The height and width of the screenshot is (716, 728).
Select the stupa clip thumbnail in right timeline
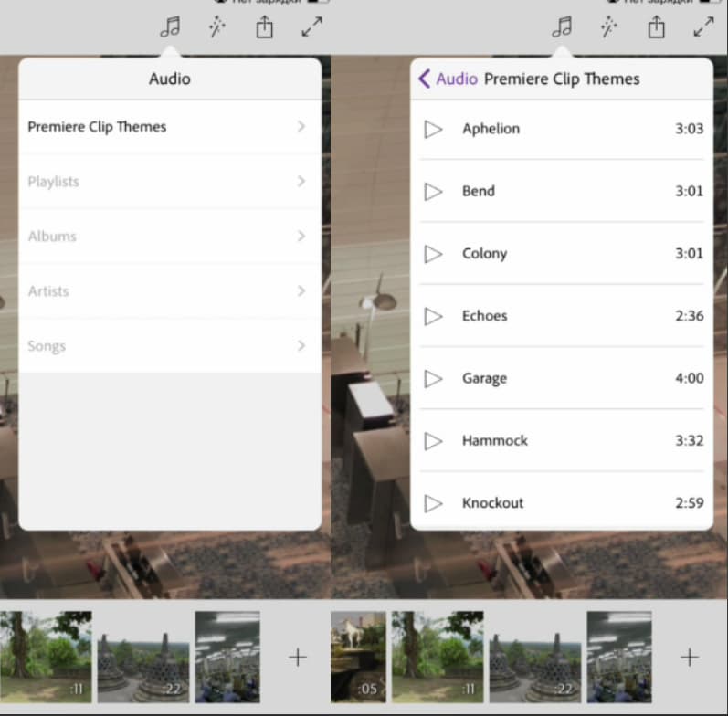tap(535, 657)
